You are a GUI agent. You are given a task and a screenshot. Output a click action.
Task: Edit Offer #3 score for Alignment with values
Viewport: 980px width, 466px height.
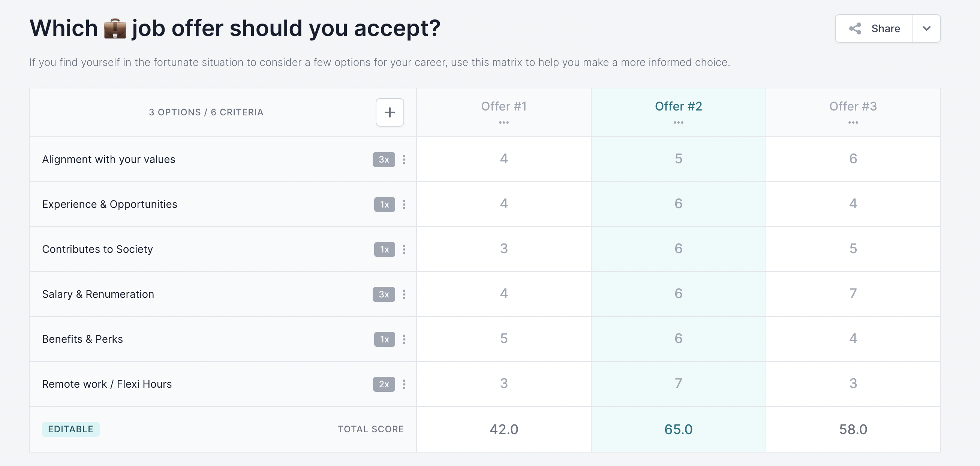pyautogui.click(x=853, y=159)
